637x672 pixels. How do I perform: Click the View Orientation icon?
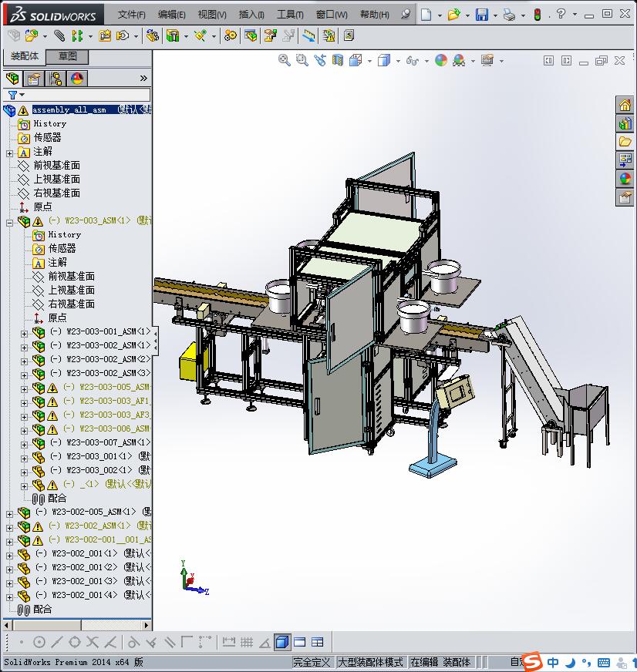356,60
